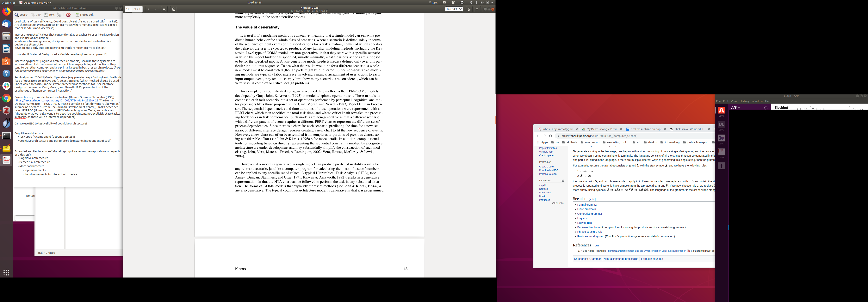Select the DL workspace in Slack sidebar
This screenshot has height=302, width=868.
[x=721, y=124]
